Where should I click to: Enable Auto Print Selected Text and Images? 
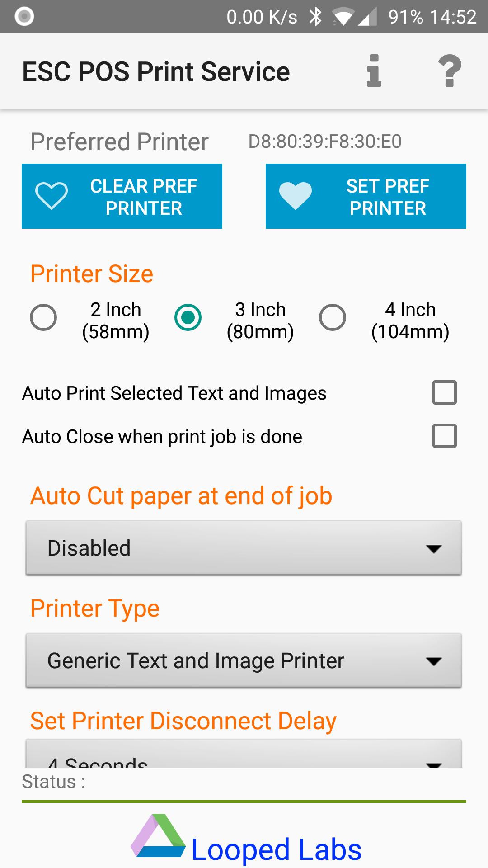pyautogui.click(x=445, y=392)
